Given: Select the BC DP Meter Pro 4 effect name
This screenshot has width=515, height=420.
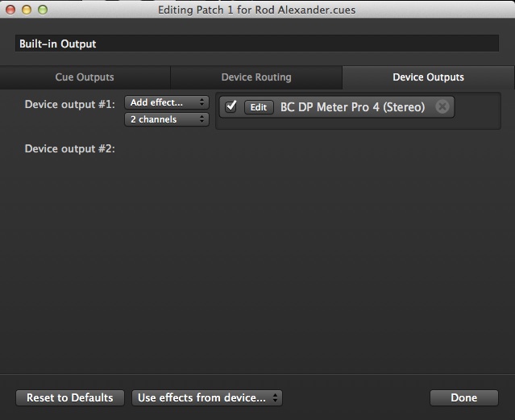Looking at the screenshot, I should [352, 107].
